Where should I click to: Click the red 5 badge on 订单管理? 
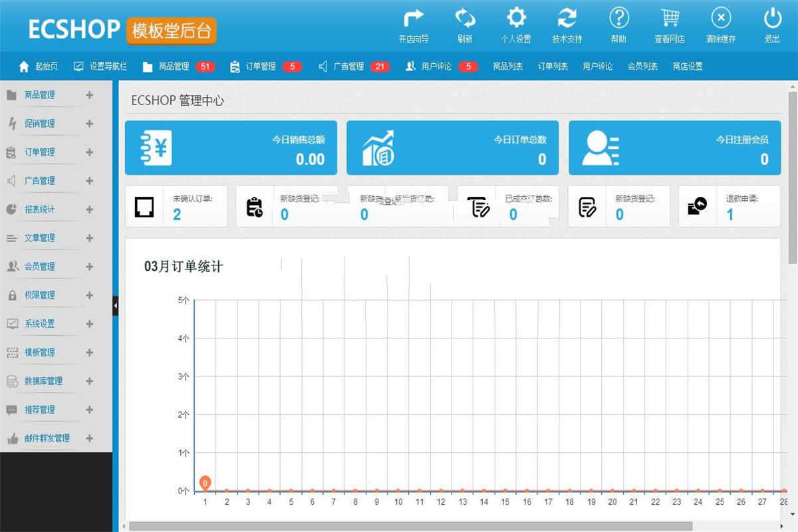pyautogui.click(x=292, y=66)
